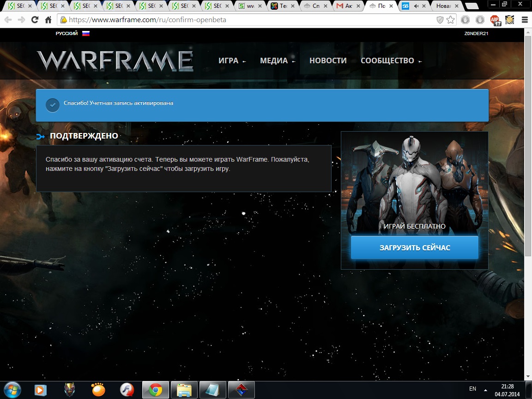This screenshot has height=399, width=532.
Task: Open the НОВОСТИ section
Action: tap(328, 61)
